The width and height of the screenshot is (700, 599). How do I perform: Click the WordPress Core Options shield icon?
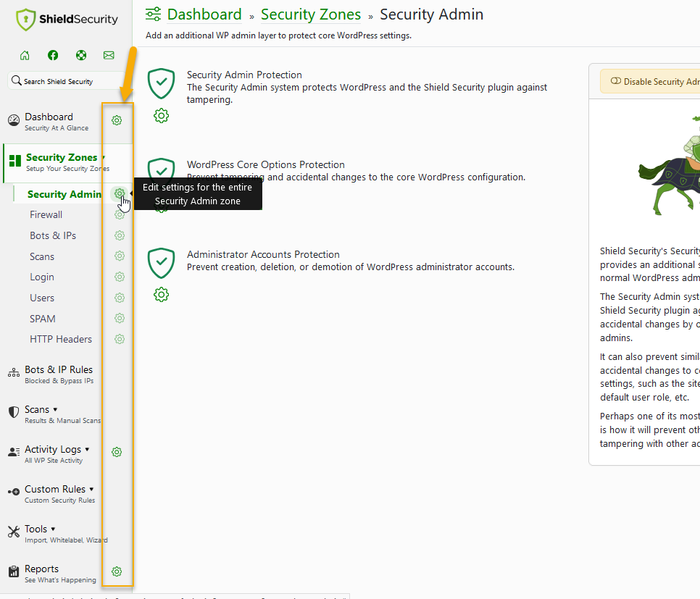coord(161,168)
